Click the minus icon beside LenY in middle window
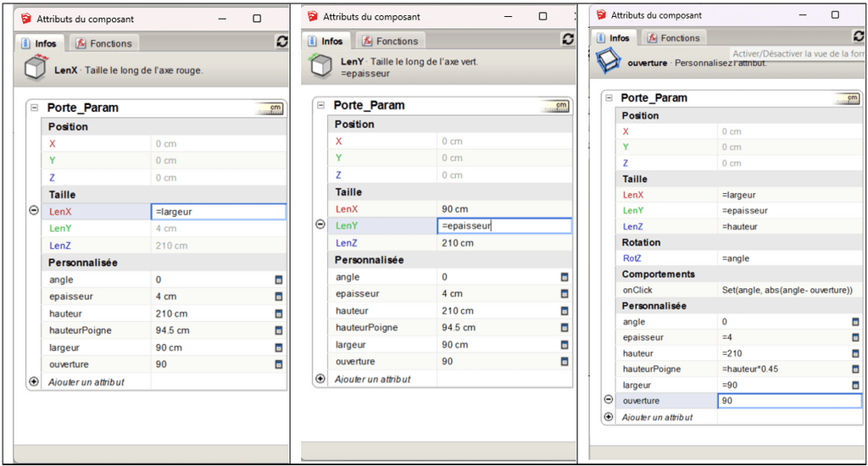 point(320,225)
